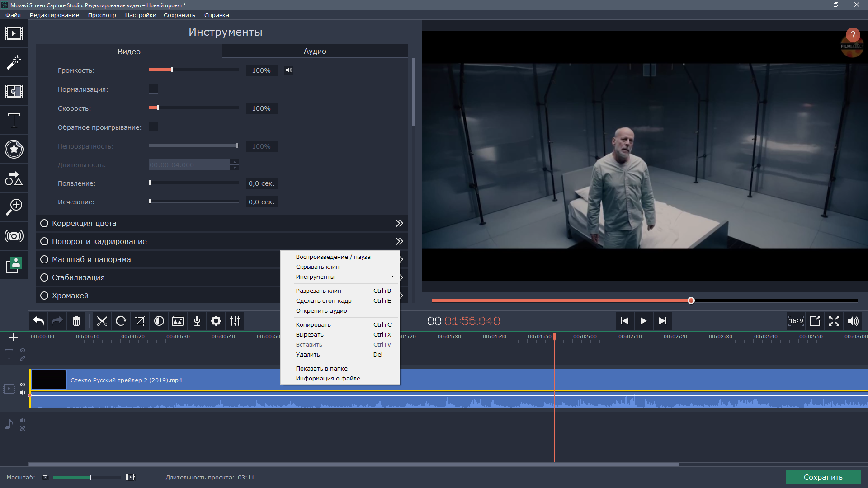Screen dimensions: 868x488
Task: Open the help question mark
Action: 853,35
